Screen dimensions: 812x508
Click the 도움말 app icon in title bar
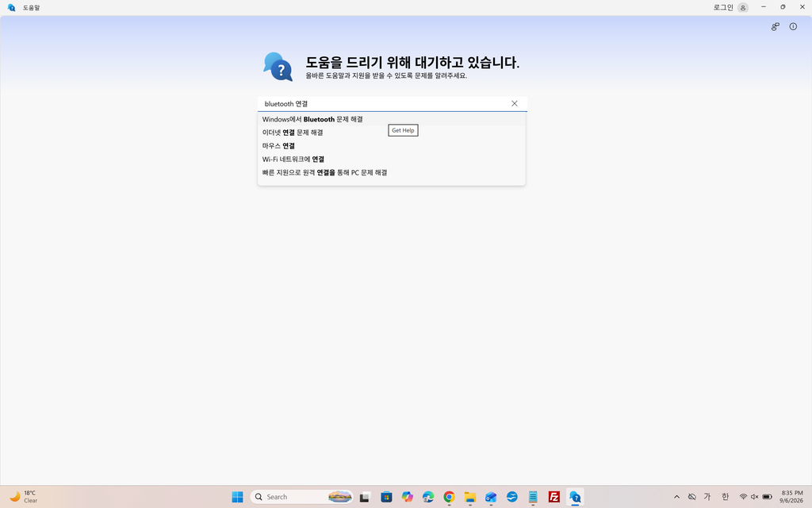[11, 7]
